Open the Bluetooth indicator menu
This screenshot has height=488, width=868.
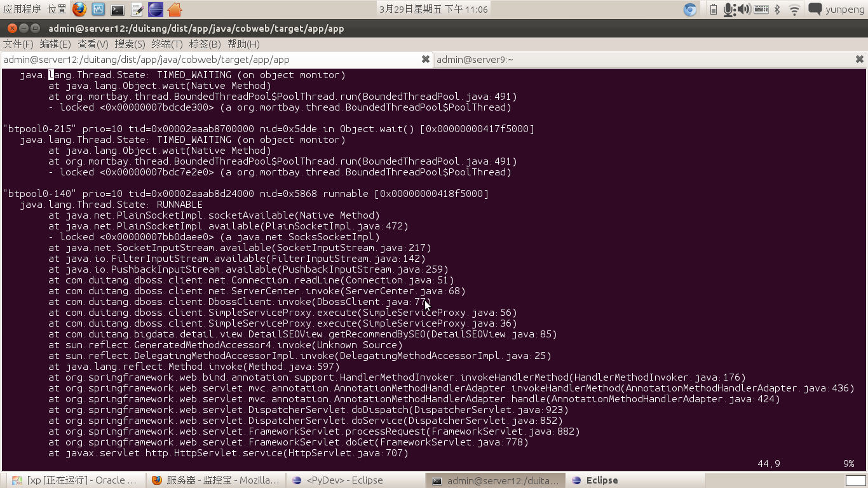tap(777, 9)
